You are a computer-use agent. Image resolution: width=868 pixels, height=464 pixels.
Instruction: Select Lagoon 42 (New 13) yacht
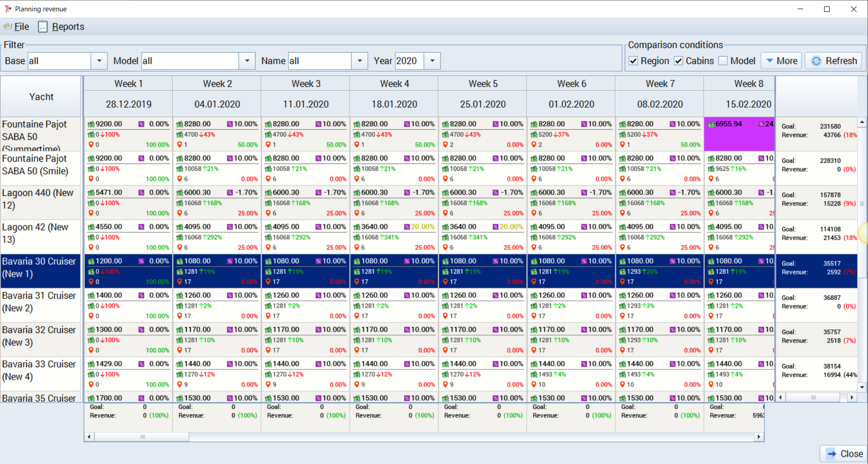pos(40,237)
